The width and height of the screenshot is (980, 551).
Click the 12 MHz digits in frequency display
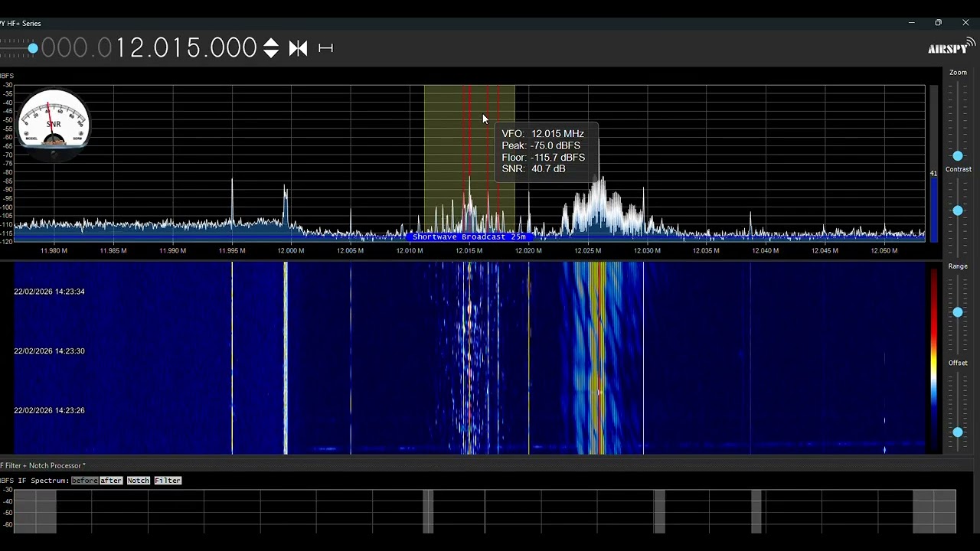pos(132,48)
